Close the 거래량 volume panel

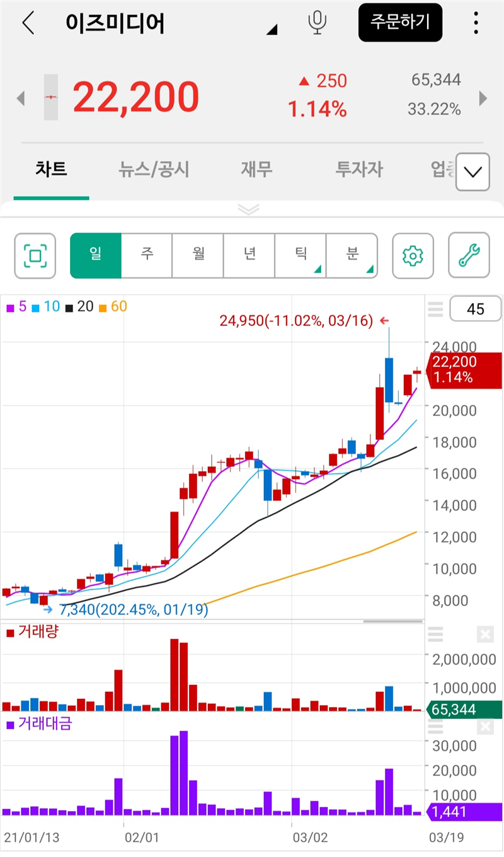pos(485,634)
